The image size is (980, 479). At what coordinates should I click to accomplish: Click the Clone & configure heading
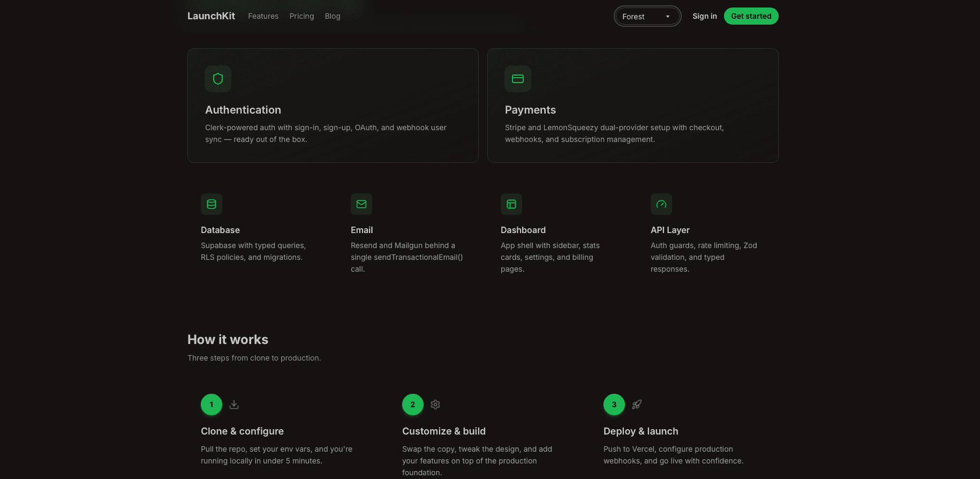point(242,431)
